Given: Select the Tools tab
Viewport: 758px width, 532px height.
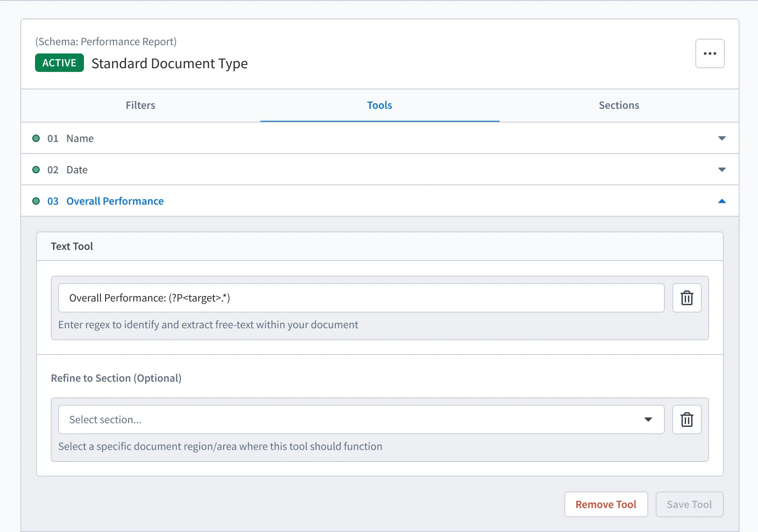Looking at the screenshot, I should pos(379,105).
